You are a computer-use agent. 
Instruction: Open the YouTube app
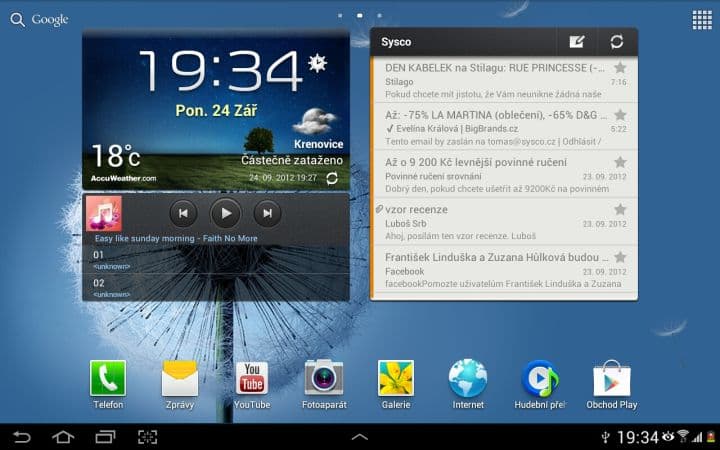click(252, 379)
